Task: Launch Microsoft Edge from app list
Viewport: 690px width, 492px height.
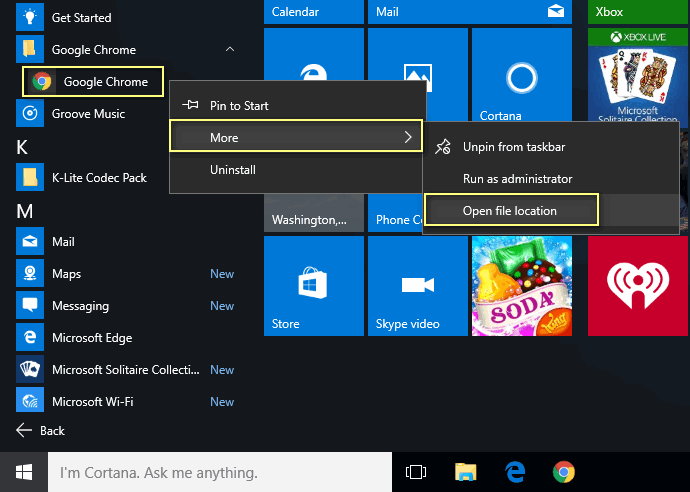Action: click(92, 338)
